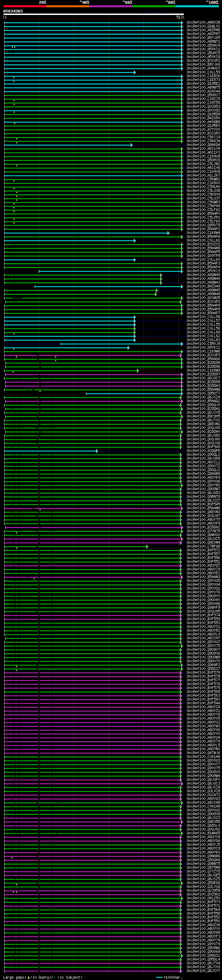Click the alignment arrowhead for UniRef100_C0LL59
Screen dimensions: 222x980
(x=135, y=72)
